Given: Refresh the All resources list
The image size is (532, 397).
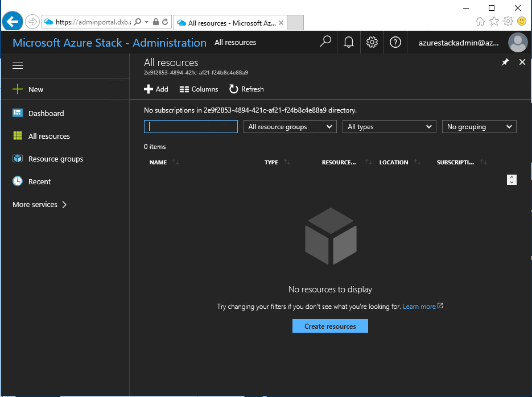Looking at the screenshot, I should 247,89.
